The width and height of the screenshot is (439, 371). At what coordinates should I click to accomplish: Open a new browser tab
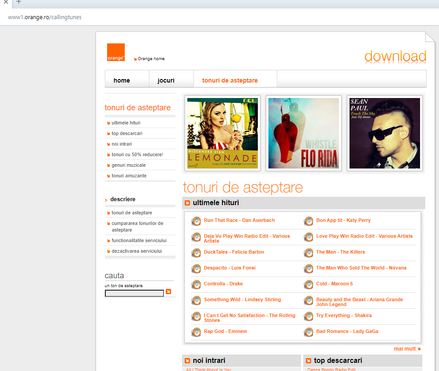(19, 2)
